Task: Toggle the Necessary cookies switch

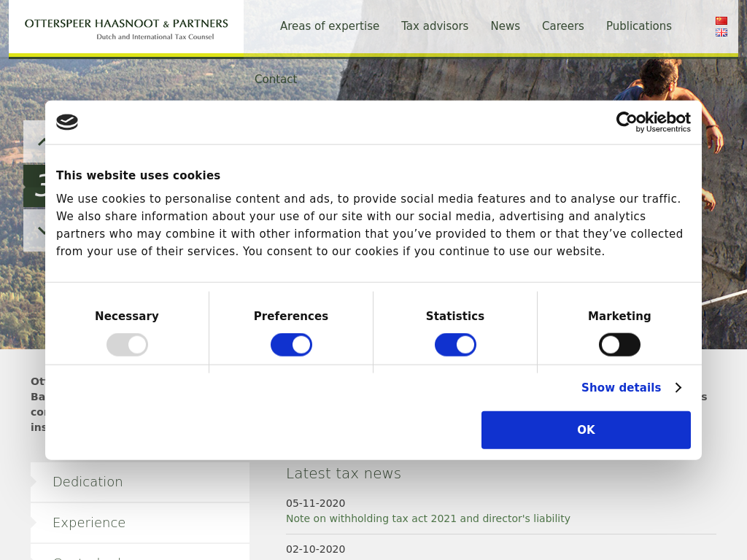Action: point(127,345)
